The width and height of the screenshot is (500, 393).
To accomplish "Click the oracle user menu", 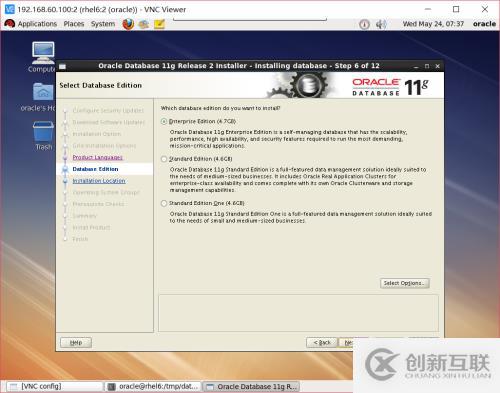I will tap(484, 24).
